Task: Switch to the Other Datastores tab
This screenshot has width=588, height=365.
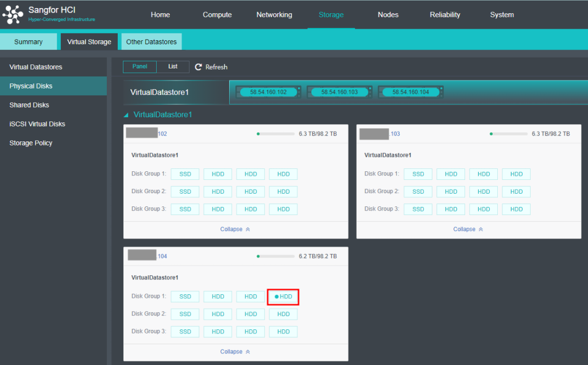Action: pos(152,42)
